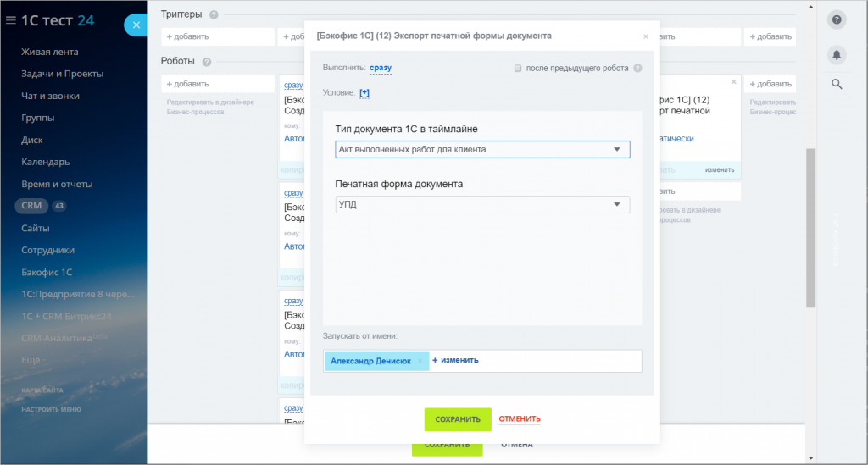Image resolution: width=868 pixels, height=465 pixels.
Task: Open the search magnifier icon in right panel
Action: [837, 84]
